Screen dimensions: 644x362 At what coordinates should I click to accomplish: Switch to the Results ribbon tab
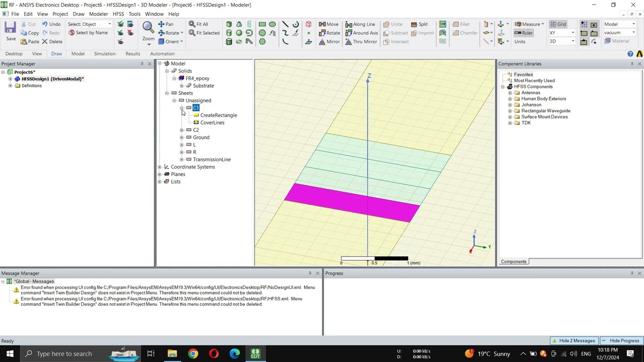(133, 54)
